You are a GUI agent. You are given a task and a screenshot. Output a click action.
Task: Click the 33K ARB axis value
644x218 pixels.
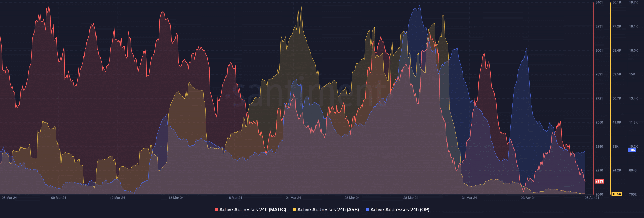pyautogui.click(x=615, y=146)
